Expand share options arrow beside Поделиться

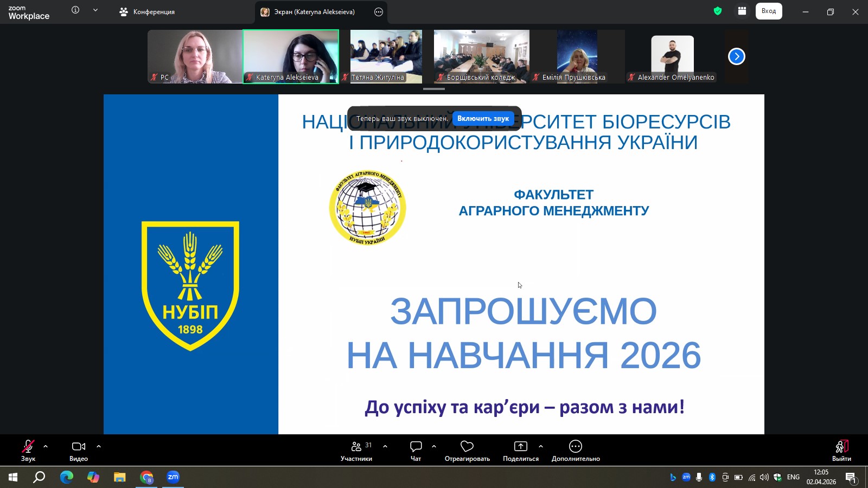[541, 446]
